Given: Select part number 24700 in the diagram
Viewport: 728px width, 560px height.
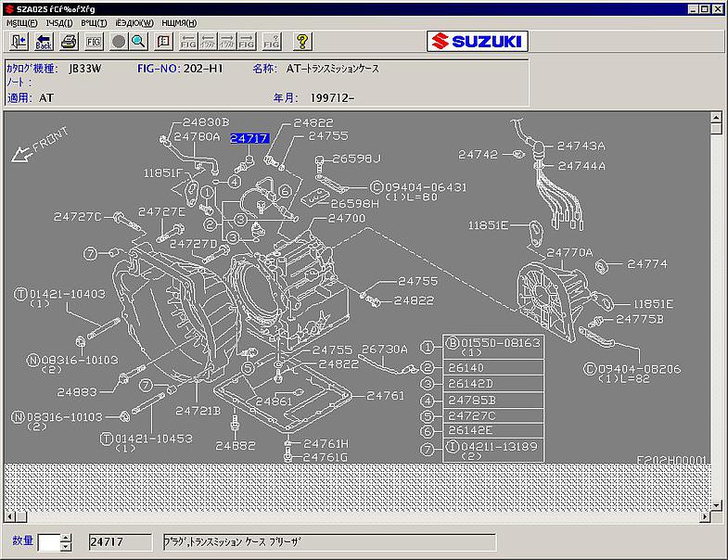Looking at the screenshot, I should click(347, 218).
